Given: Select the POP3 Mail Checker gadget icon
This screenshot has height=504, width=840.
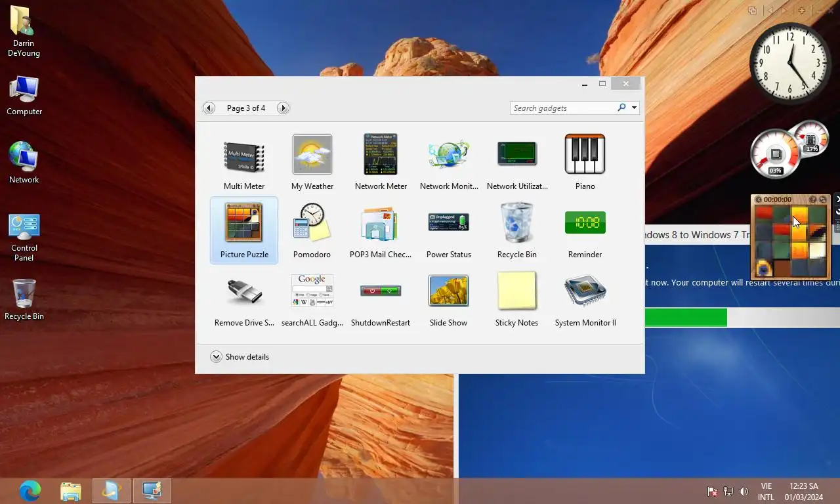Looking at the screenshot, I should [x=381, y=223].
